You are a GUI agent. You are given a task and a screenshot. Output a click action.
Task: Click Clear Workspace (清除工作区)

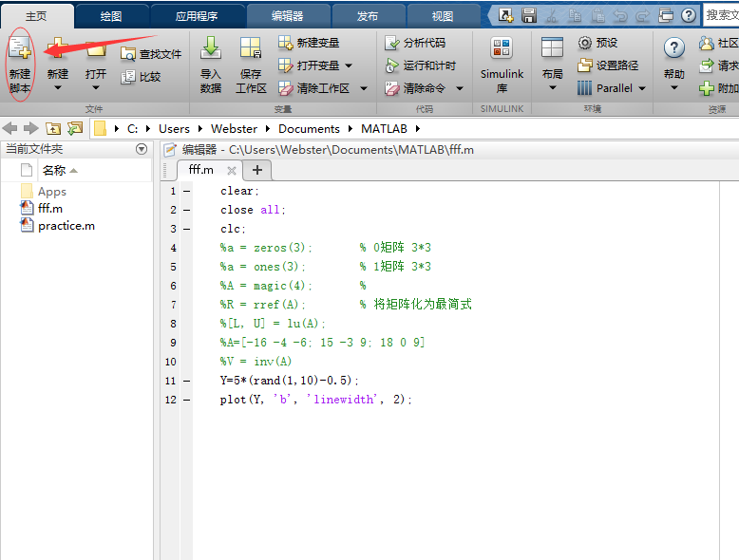(313, 88)
